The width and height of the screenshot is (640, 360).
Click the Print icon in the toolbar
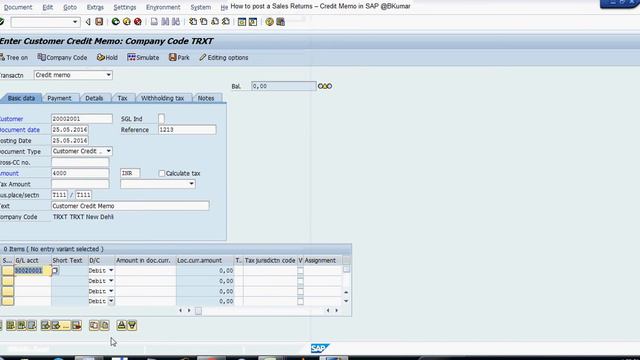[x=154, y=22]
